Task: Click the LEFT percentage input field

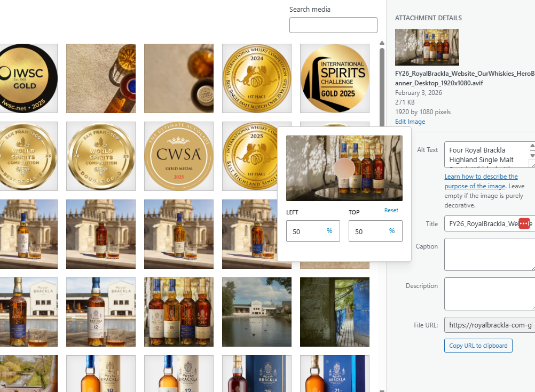Action: point(307,231)
